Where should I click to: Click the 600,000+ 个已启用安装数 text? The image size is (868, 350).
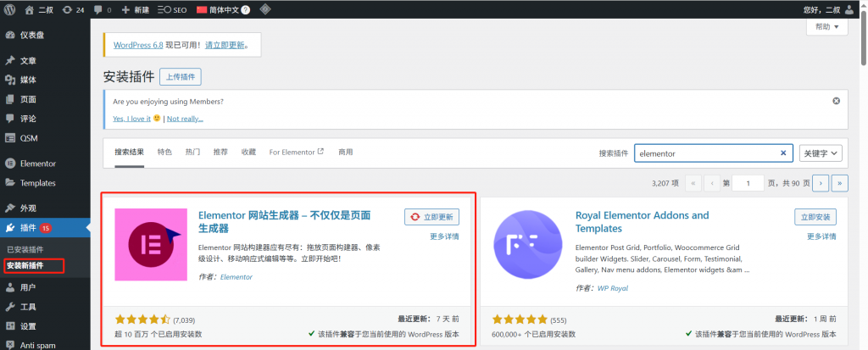(534, 334)
